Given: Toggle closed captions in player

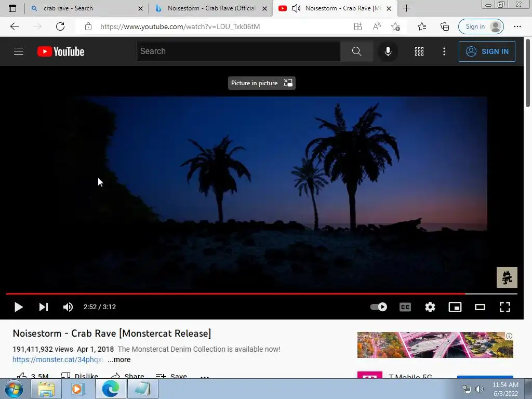Looking at the screenshot, I should 405,307.
